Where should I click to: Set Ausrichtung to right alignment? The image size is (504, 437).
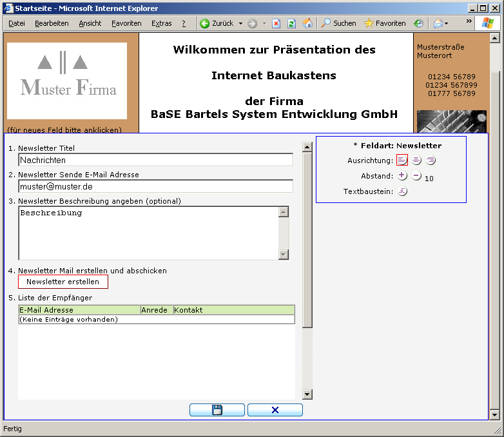coord(431,160)
